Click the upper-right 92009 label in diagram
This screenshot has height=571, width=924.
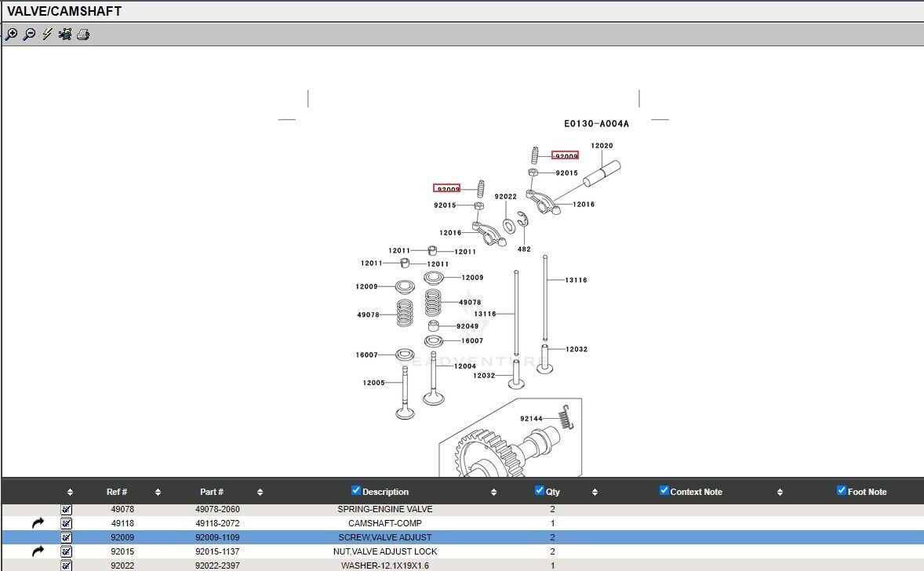point(565,156)
